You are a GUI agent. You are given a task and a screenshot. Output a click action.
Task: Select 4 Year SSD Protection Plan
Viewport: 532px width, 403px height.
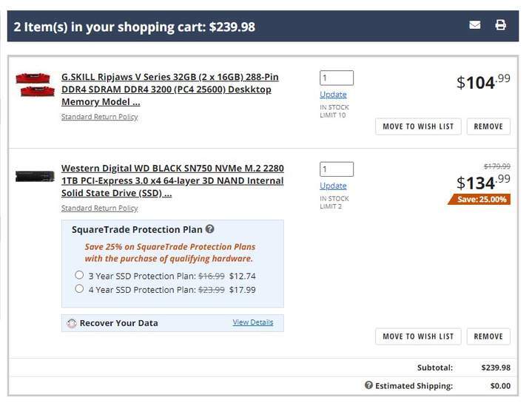pos(79,289)
